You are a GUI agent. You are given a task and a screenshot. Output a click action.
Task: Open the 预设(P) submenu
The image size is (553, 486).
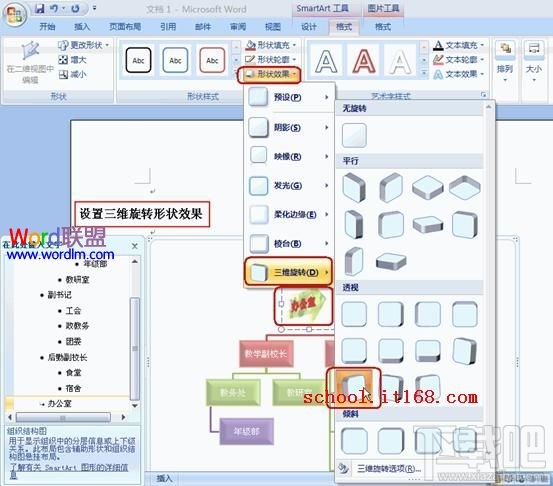click(x=289, y=97)
